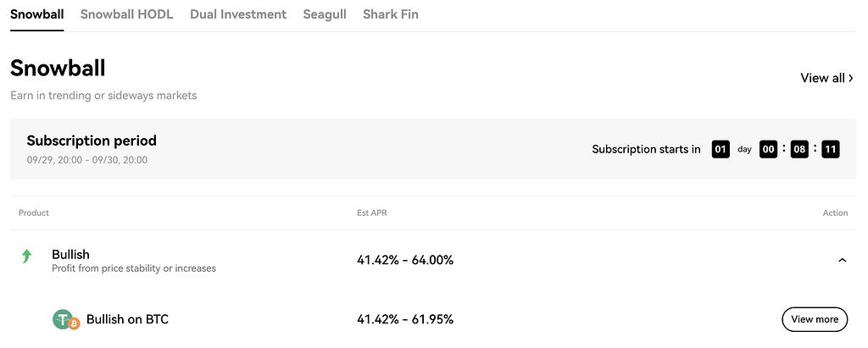Open the View all link
868x348 pixels.
(x=826, y=78)
